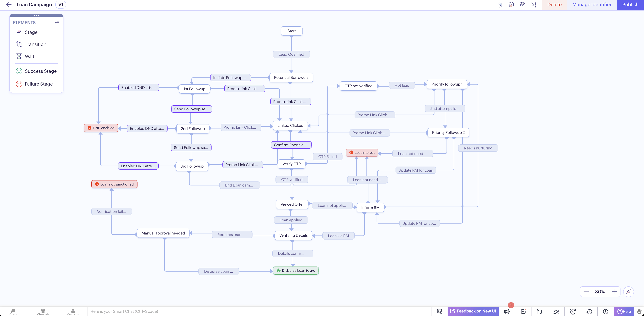Viewport: 644px width, 316px height.
Task: Open the version V1 badge
Action: pyautogui.click(x=61, y=5)
